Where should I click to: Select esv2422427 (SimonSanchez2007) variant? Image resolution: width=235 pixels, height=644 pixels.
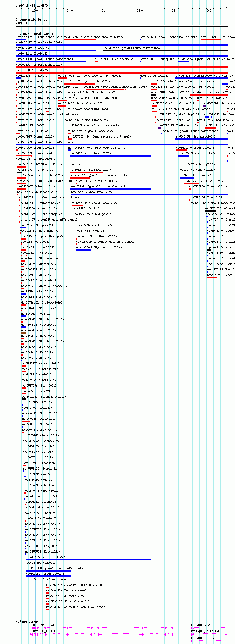coord(39,43)
